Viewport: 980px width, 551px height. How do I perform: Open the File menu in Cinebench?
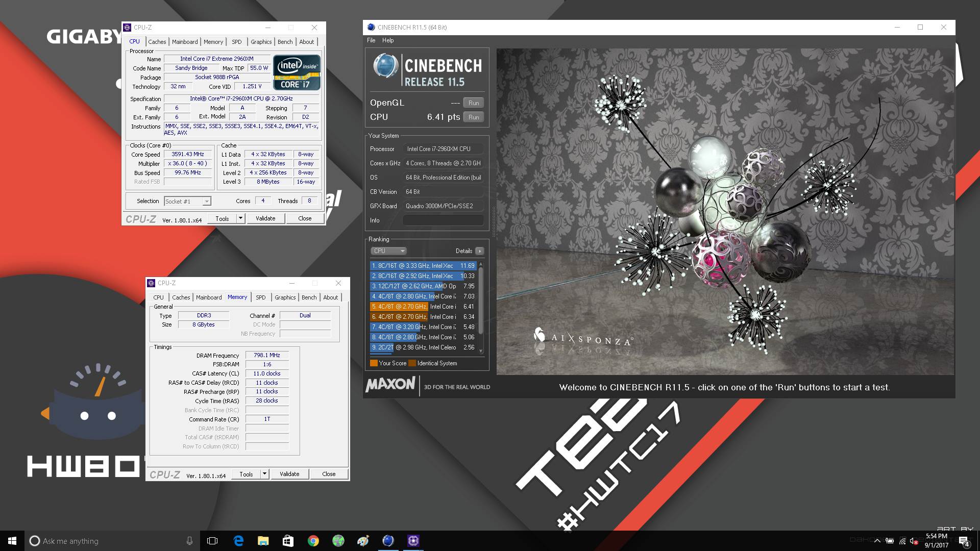tap(371, 40)
